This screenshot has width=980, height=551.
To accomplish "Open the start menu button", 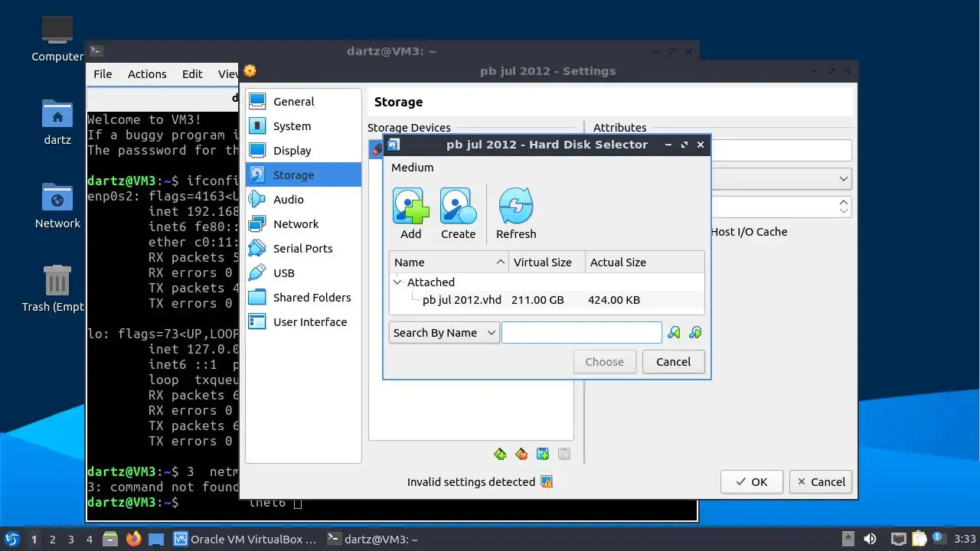I will tap(11, 539).
